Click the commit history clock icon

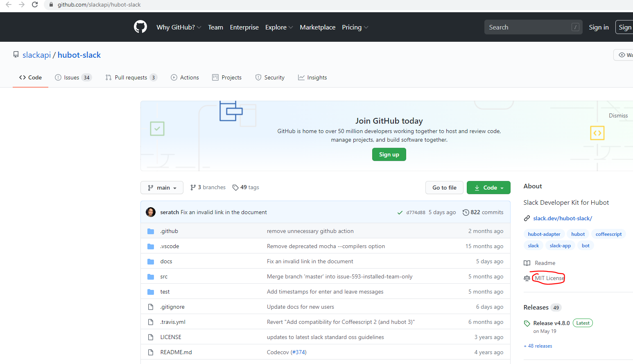(x=466, y=212)
